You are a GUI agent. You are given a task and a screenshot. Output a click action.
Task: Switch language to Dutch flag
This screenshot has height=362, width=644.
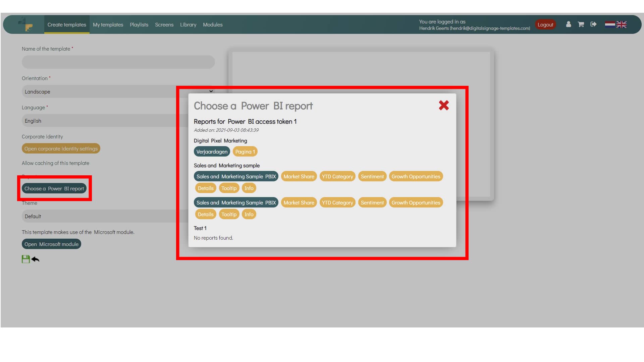point(610,24)
